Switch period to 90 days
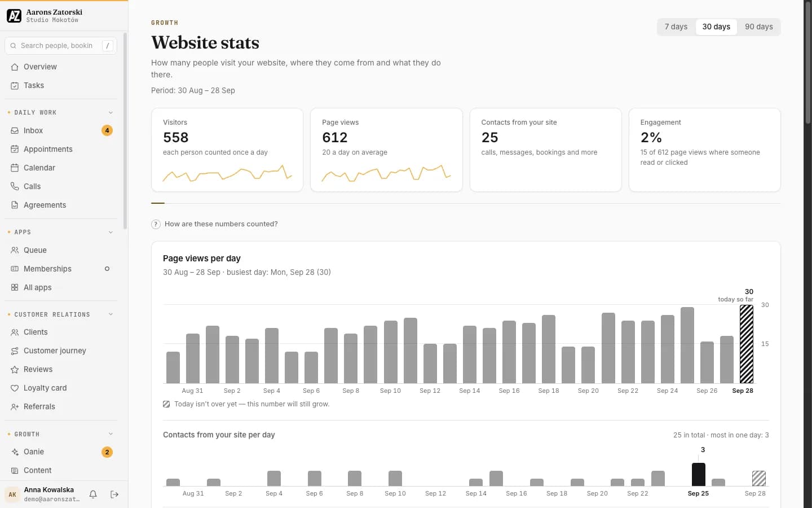This screenshot has height=508, width=812. coord(759,27)
